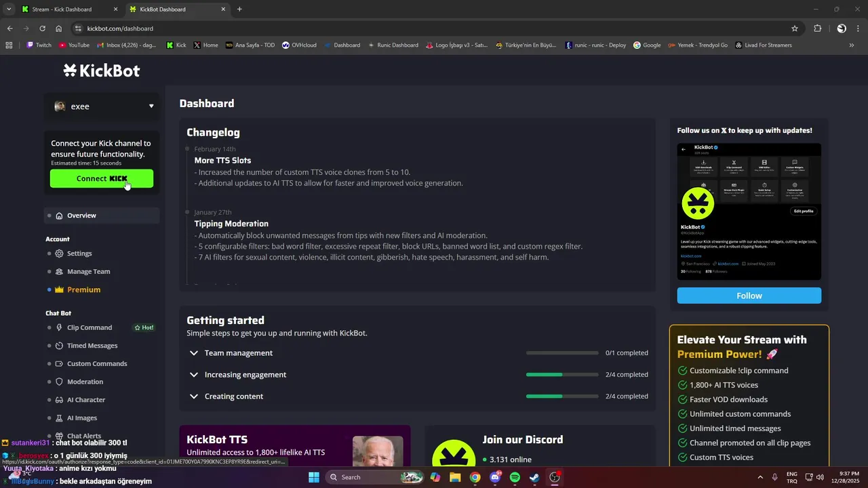The width and height of the screenshot is (868, 488).
Task: Open Discord from the taskbar
Action: point(495,477)
